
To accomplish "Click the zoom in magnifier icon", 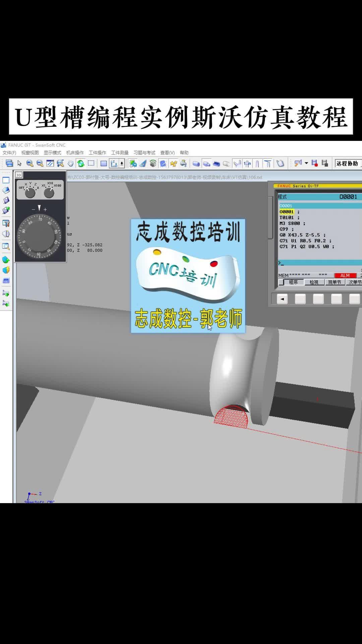I will coord(30,163).
